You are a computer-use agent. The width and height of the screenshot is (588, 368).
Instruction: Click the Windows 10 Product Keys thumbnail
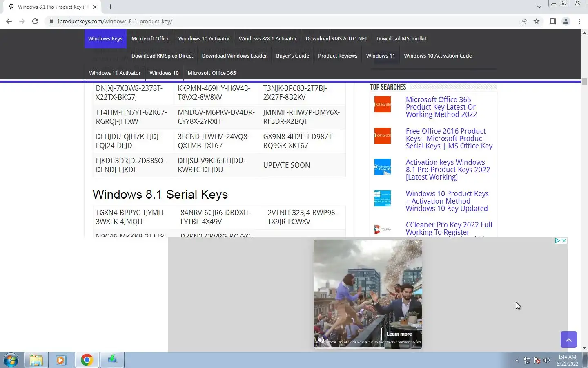(x=383, y=198)
